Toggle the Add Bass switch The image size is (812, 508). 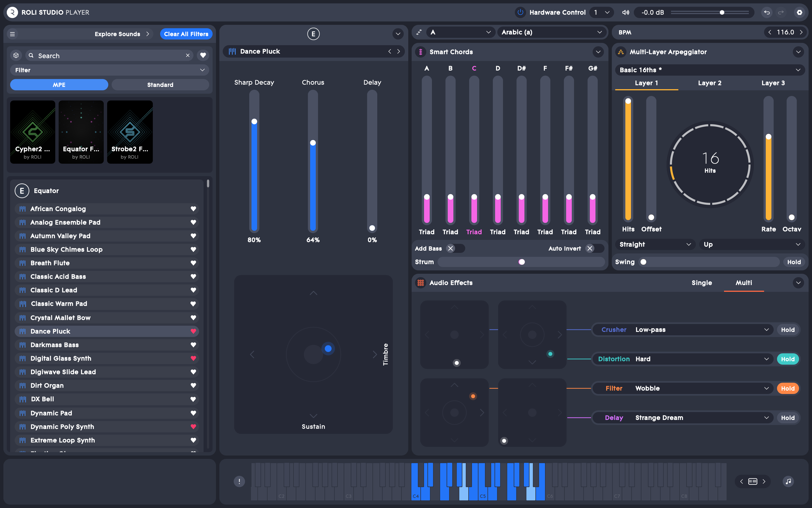pyautogui.click(x=456, y=249)
